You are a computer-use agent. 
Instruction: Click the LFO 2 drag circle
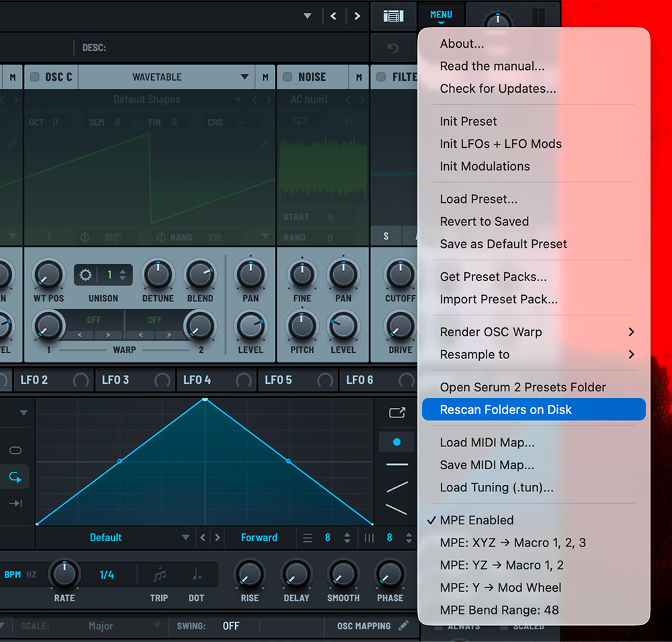(81, 380)
